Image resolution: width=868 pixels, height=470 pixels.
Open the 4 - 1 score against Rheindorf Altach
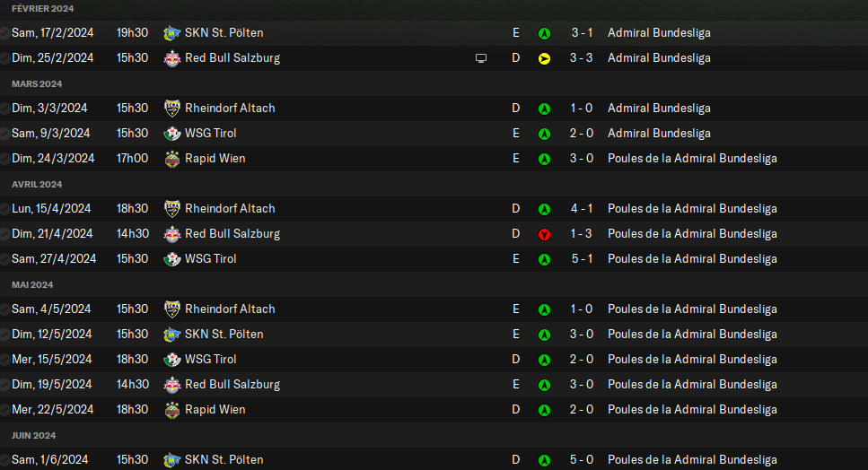(x=582, y=209)
